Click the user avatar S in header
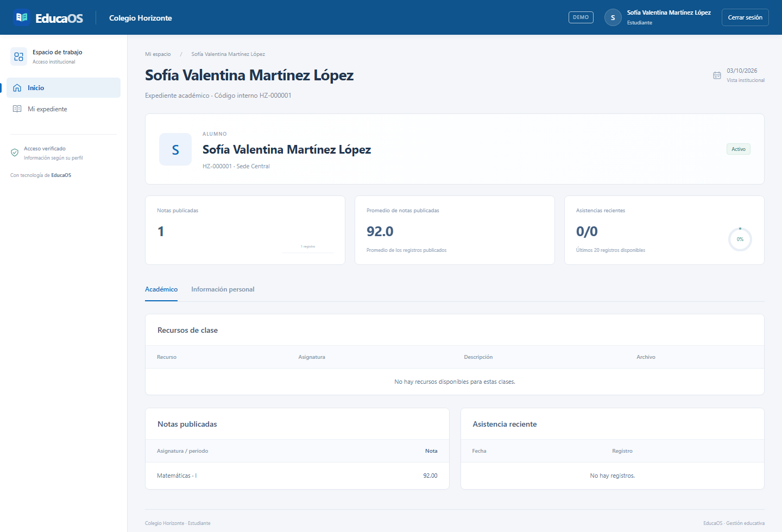Image resolution: width=782 pixels, height=532 pixels. [x=613, y=17]
